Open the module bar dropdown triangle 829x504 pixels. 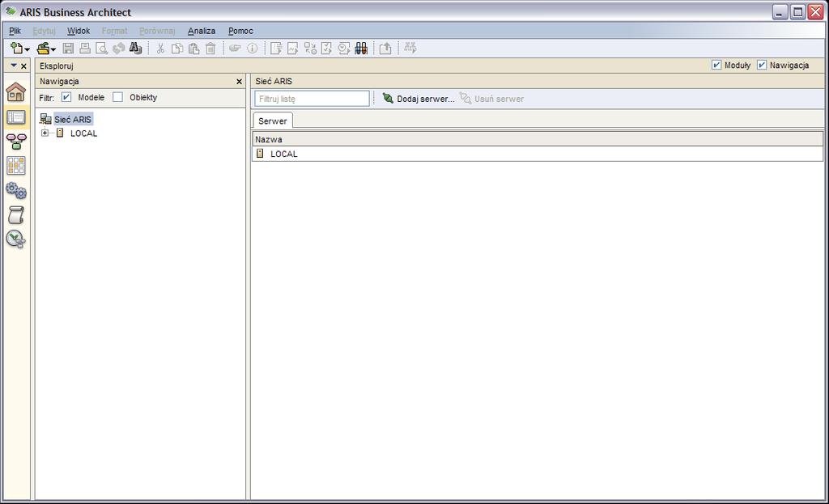click(x=14, y=66)
